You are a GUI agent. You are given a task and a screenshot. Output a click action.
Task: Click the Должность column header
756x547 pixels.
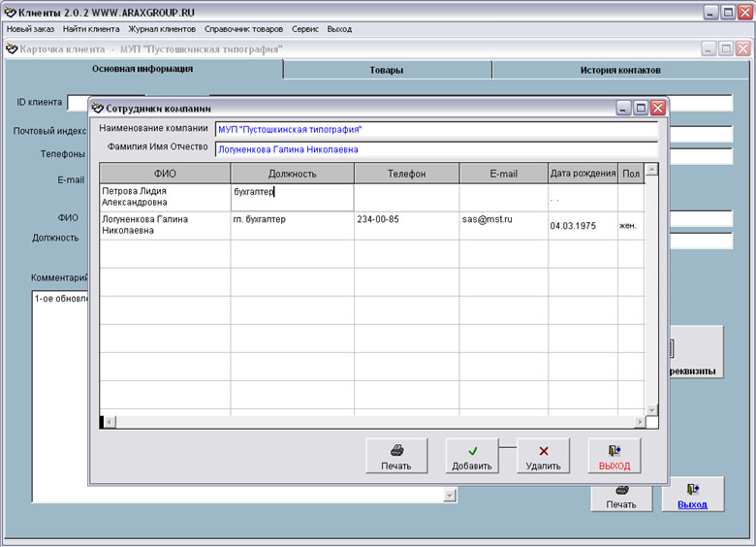click(x=292, y=174)
